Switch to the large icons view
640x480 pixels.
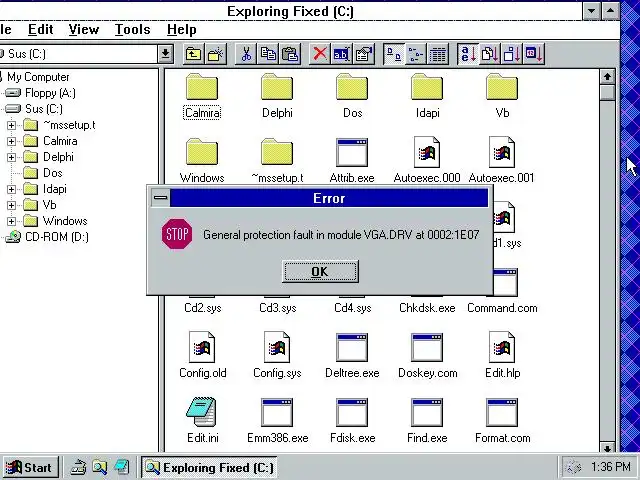[394, 54]
